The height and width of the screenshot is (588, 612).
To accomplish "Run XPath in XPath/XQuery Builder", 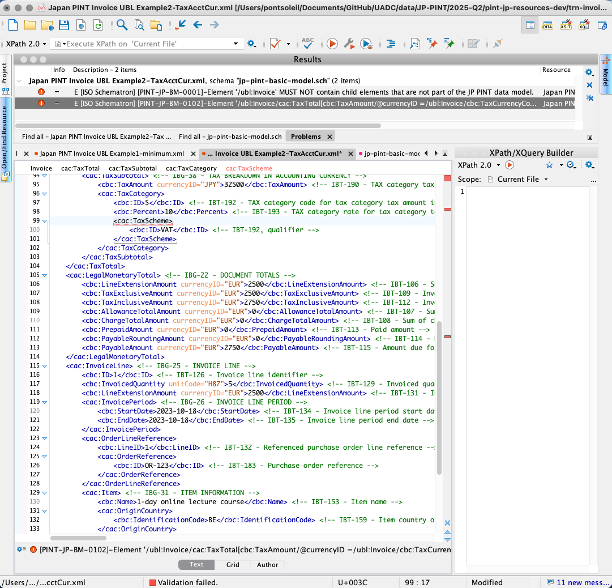I will click(x=509, y=165).
